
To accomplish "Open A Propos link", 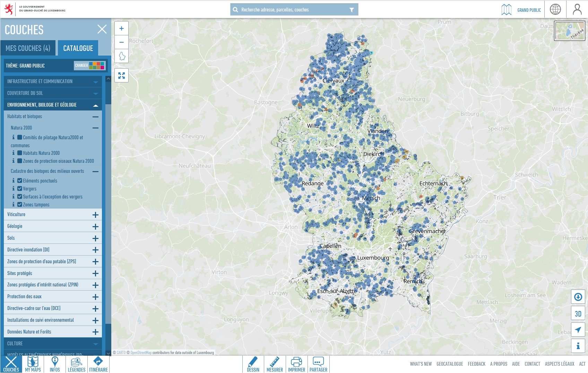I will click(499, 364).
